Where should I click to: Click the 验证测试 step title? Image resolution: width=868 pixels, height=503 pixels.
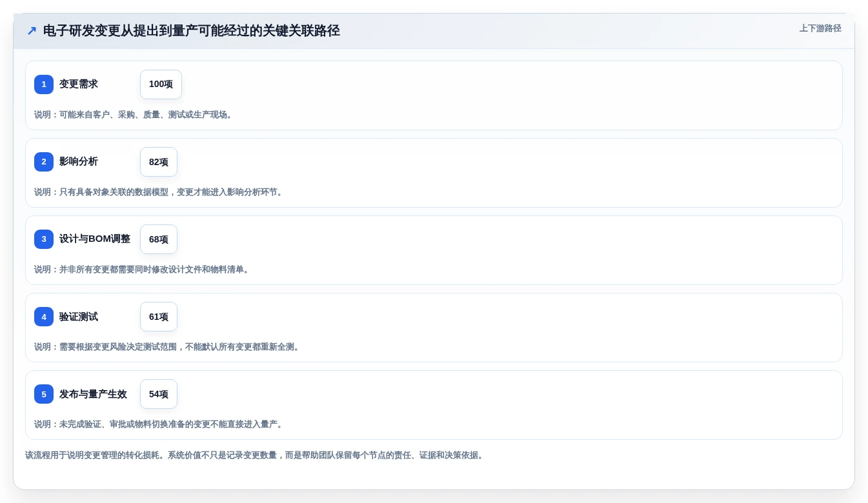tap(79, 317)
